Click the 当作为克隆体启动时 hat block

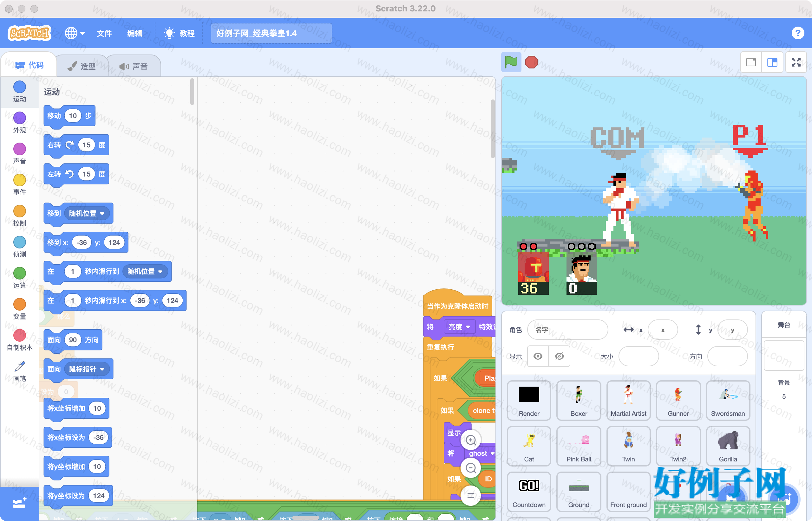pos(457,305)
